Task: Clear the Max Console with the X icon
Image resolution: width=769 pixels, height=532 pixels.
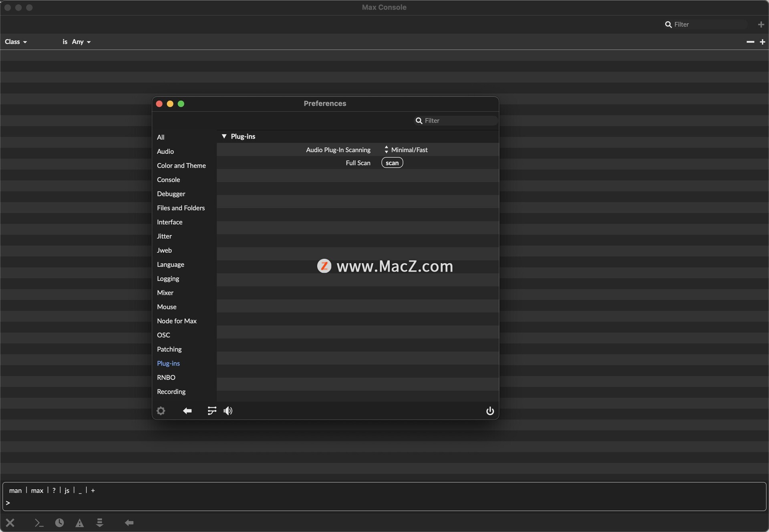Action: coord(10,523)
